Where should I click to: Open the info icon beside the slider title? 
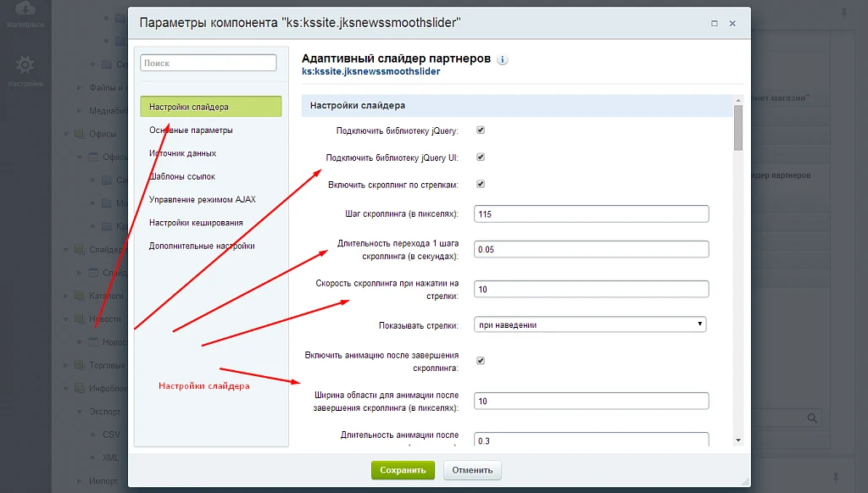502,60
